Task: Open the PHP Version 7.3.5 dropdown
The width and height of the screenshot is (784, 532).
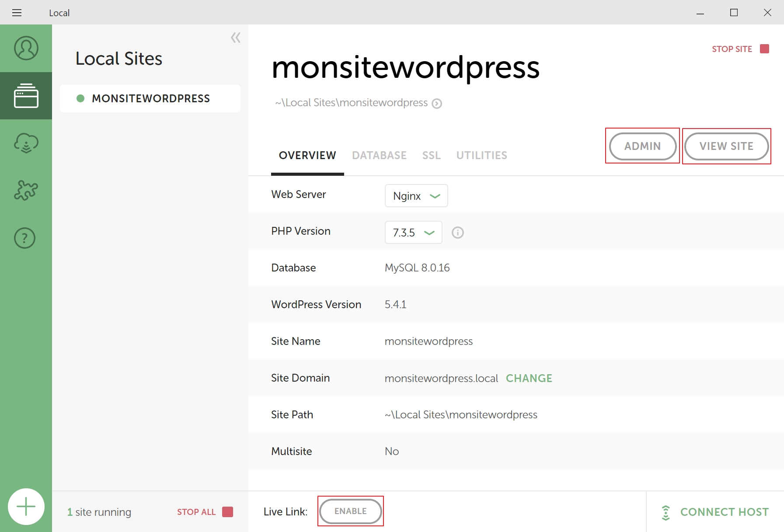Action: click(413, 232)
